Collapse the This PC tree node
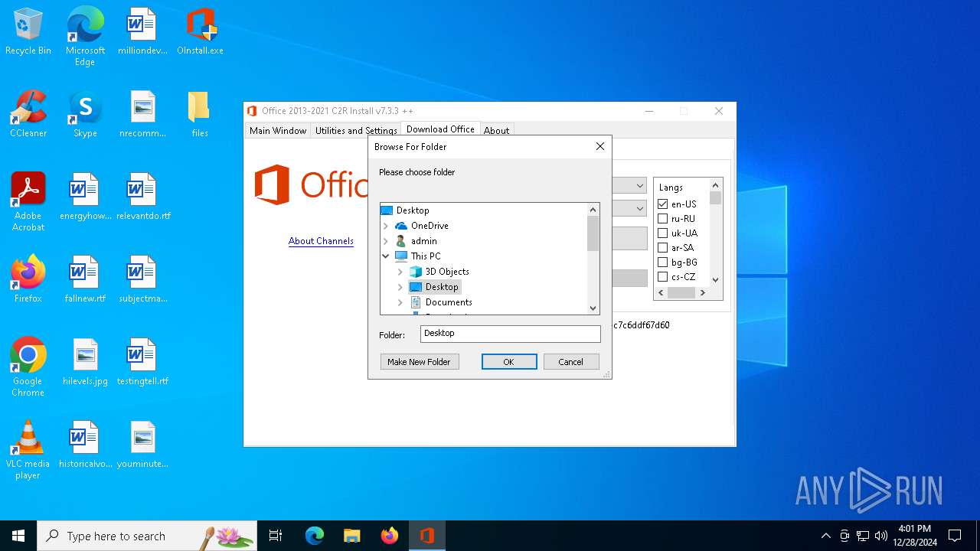This screenshot has height=551, width=980. (386, 256)
